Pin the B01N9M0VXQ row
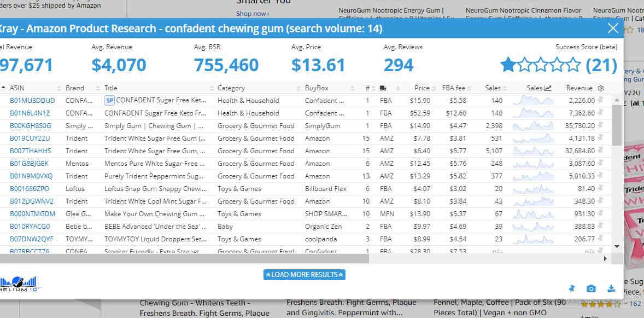This screenshot has height=318, width=644. [x=600, y=176]
